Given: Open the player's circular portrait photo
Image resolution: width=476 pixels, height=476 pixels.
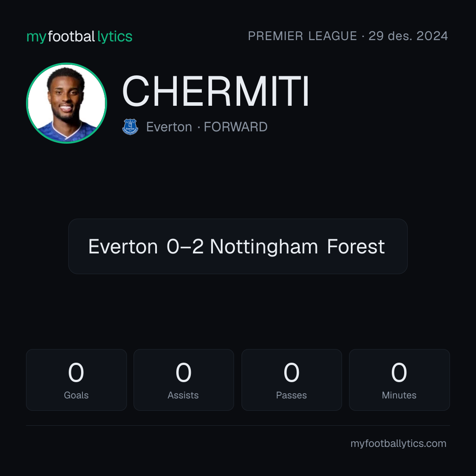Looking at the screenshot, I should pos(67,103).
